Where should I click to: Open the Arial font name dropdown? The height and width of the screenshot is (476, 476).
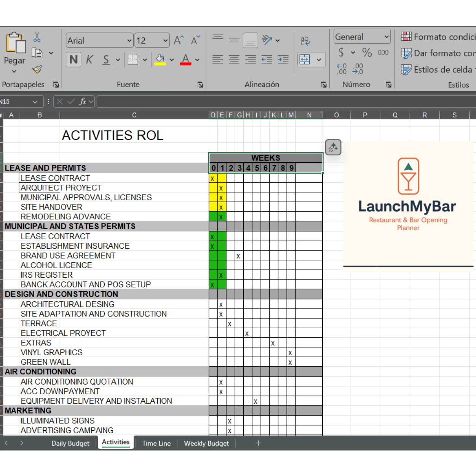(129, 40)
